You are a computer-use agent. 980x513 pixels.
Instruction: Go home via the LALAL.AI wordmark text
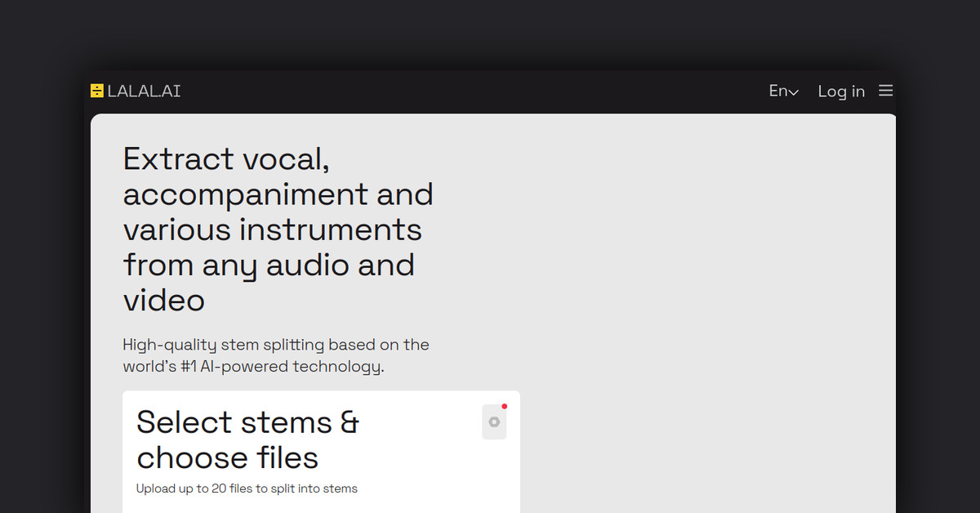point(144,91)
